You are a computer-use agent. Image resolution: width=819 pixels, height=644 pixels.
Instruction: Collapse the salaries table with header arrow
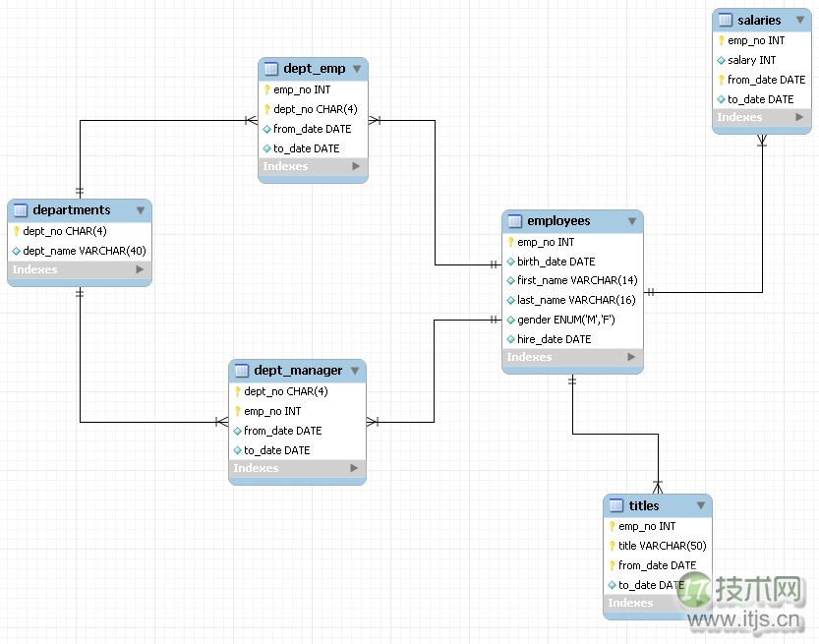click(800, 21)
